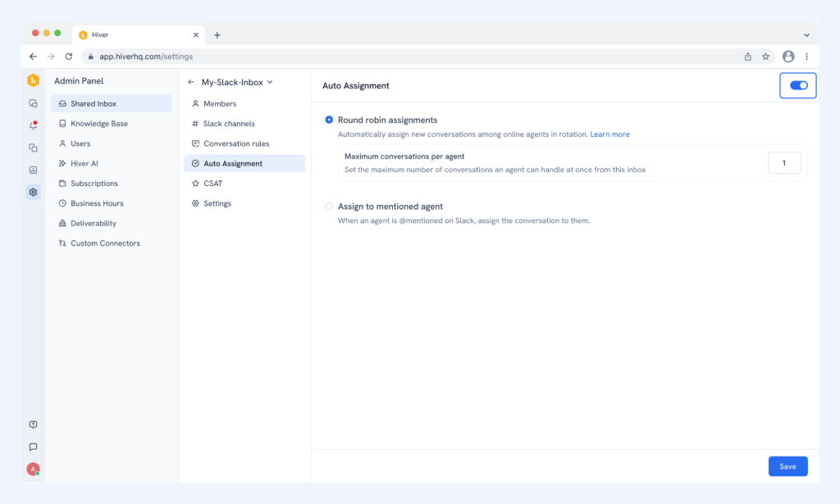Click the user avatar A icon
Viewport: 840px width, 504px height.
point(33,470)
